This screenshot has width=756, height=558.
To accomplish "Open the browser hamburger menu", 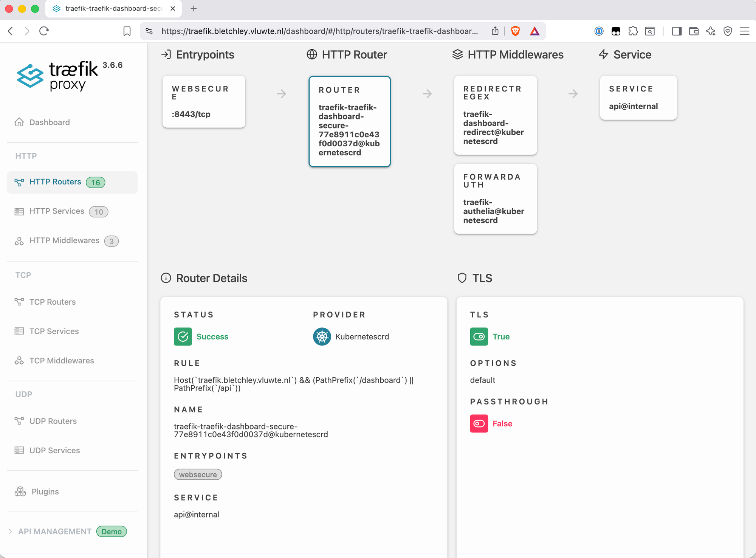I will click(x=744, y=31).
